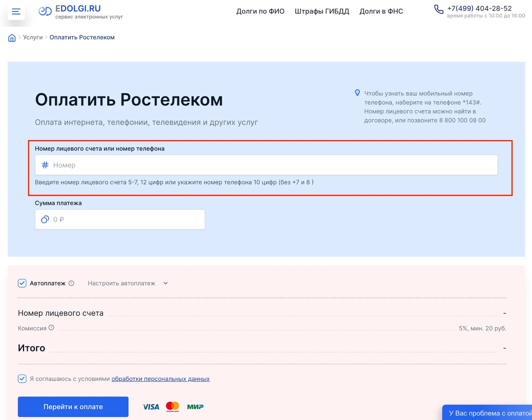Click the ruble coin icon in amount field
Image resolution: width=532 pixels, height=420 pixels.
pos(45,219)
